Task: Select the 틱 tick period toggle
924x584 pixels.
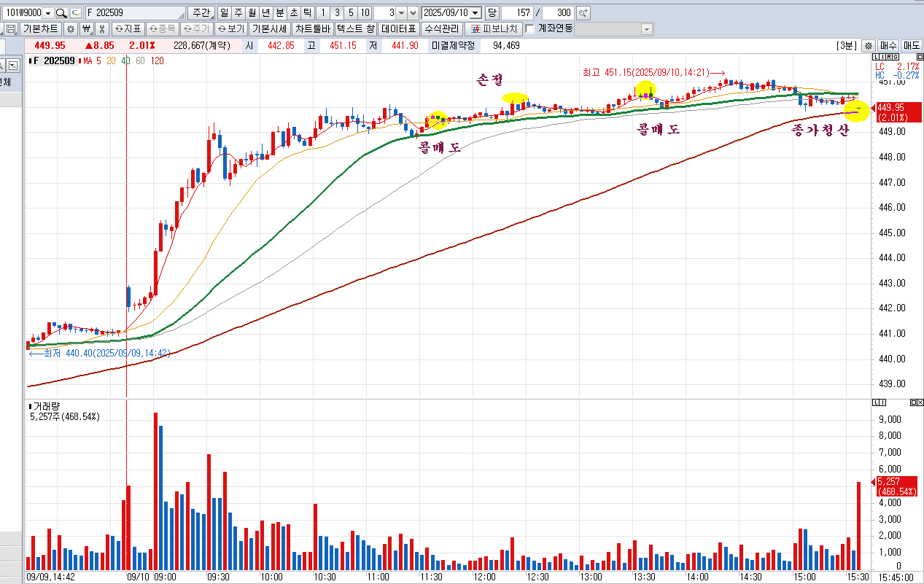Action: pyautogui.click(x=307, y=13)
